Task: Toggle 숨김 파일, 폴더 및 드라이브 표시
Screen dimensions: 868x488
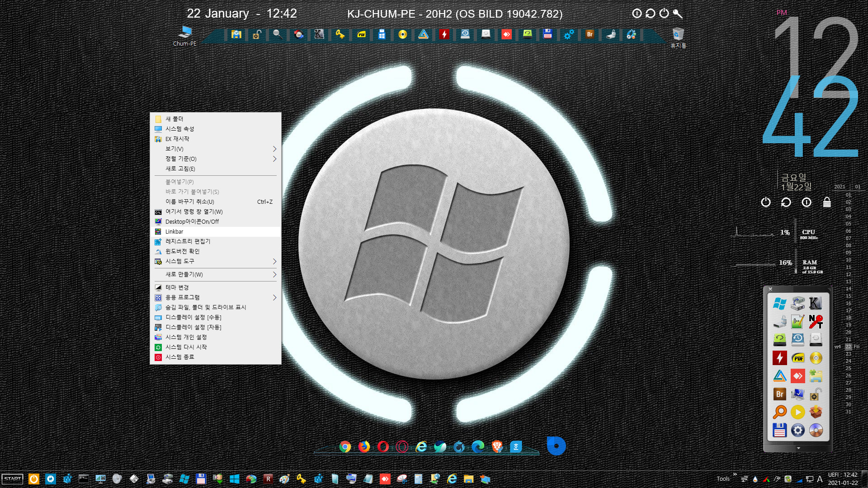Action: coord(215,307)
